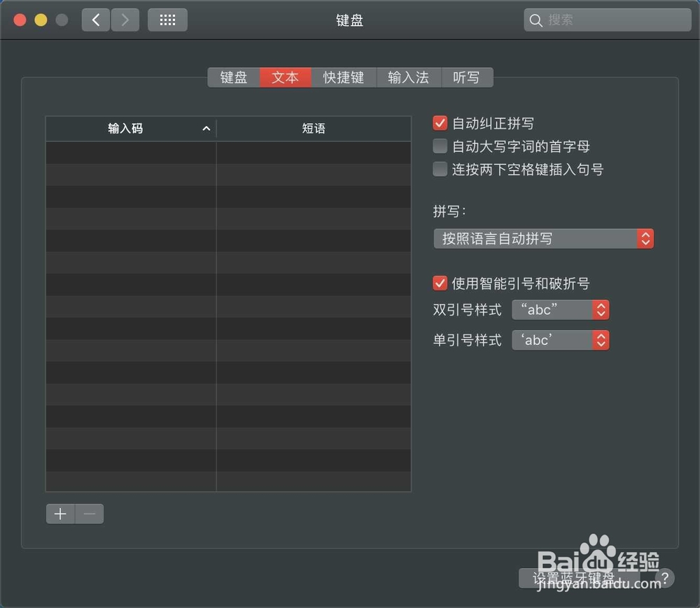700x608 pixels.
Task: Open help via the question mark icon
Action: pos(664,579)
